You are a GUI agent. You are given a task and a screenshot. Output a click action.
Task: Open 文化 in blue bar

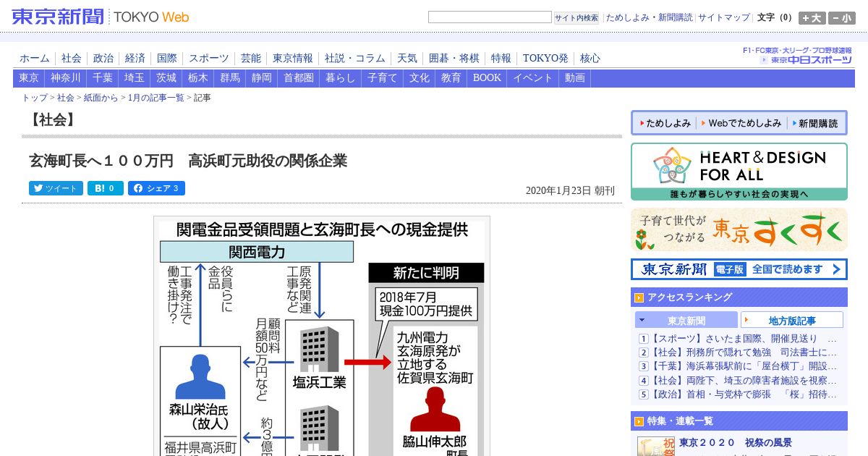(x=420, y=78)
